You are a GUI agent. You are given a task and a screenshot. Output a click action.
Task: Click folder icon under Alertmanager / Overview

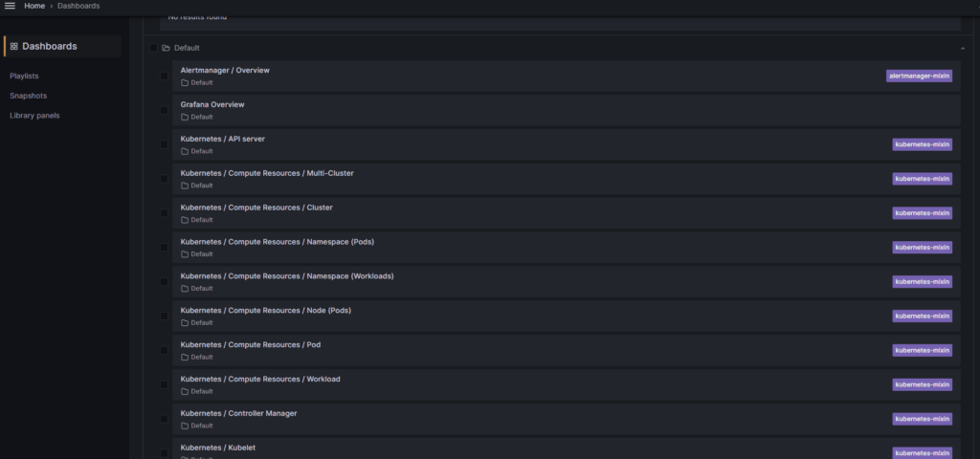click(185, 83)
